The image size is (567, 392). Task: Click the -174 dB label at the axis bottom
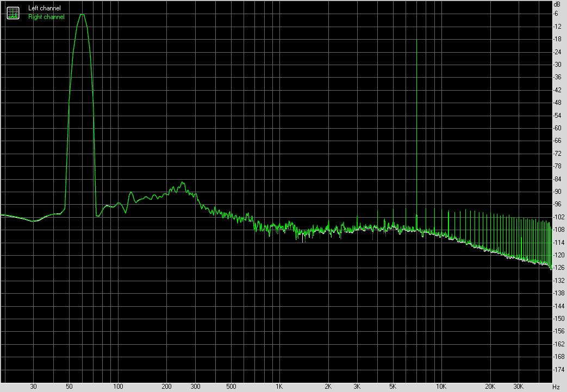click(x=557, y=370)
